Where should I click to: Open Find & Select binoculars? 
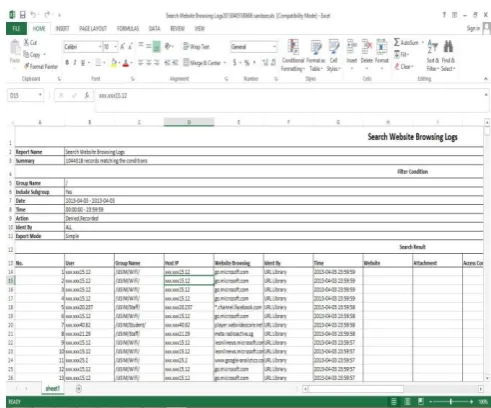448,55
